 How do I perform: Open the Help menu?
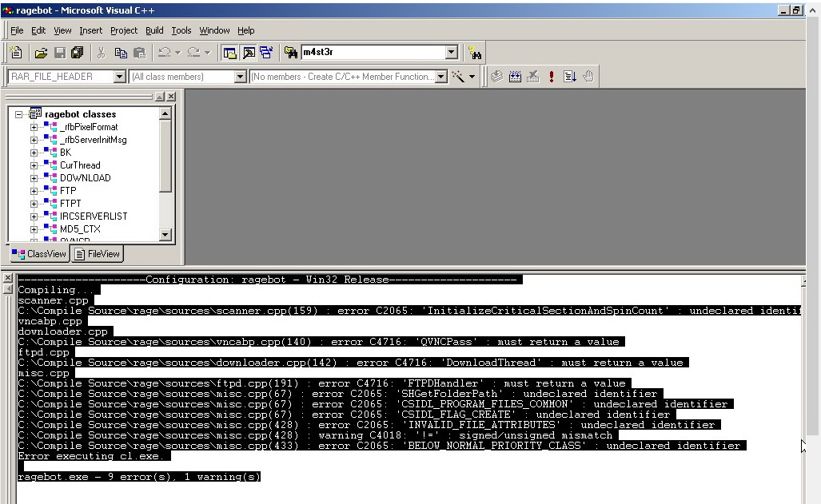tap(245, 30)
